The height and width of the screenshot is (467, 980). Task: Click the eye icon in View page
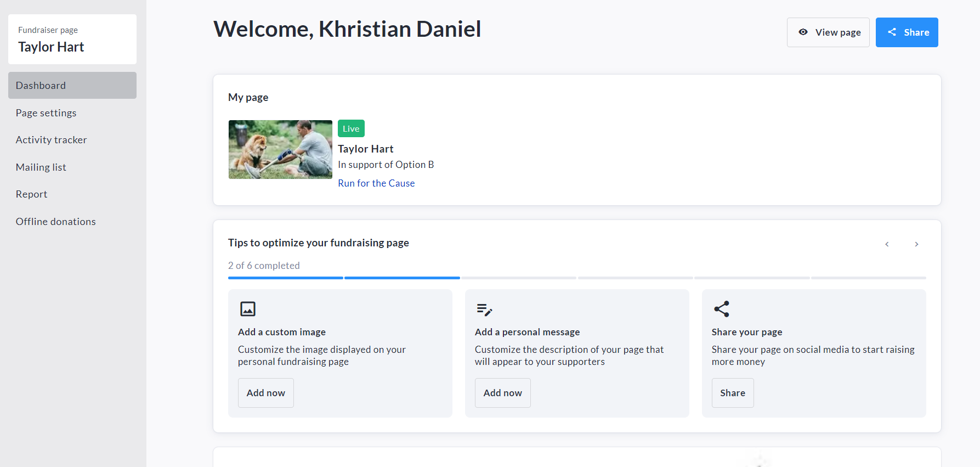pyautogui.click(x=803, y=32)
